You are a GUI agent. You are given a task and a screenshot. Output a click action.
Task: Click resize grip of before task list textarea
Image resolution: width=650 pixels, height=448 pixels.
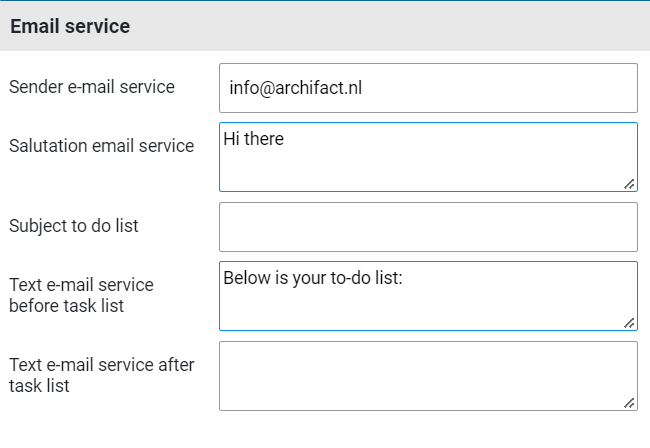point(629,322)
